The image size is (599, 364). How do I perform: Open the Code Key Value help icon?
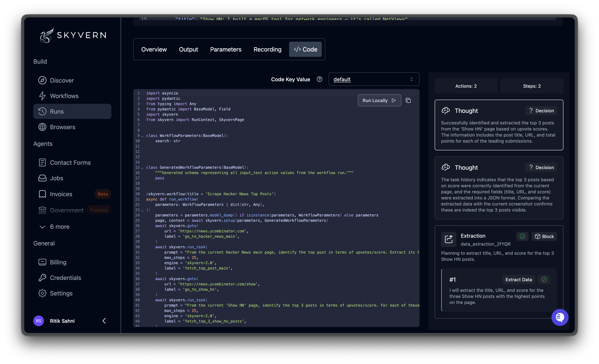(x=319, y=79)
